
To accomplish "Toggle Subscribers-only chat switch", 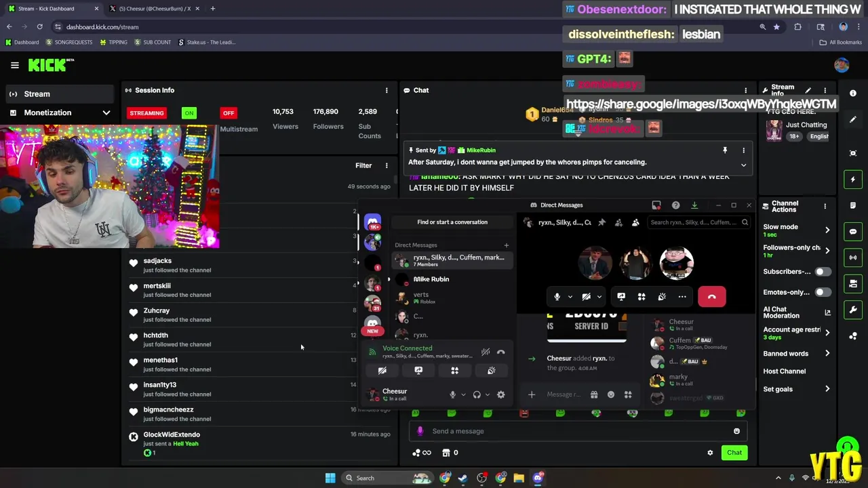I will pos(822,272).
